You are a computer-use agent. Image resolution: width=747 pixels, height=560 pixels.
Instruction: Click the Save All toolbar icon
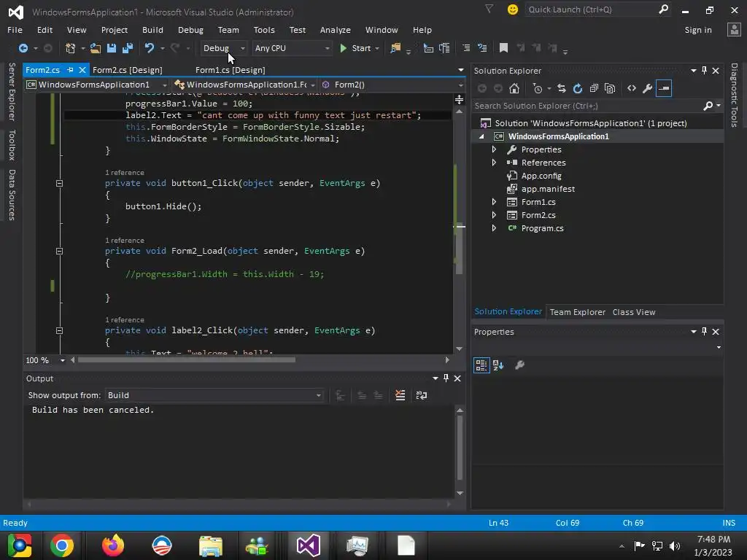click(128, 48)
